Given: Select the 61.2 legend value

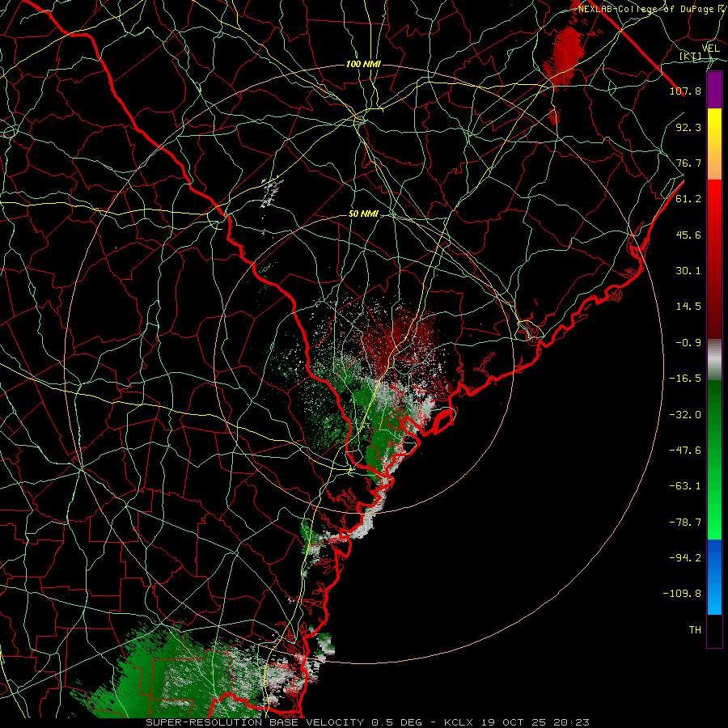Looking at the screenshot, I should 688,199.
